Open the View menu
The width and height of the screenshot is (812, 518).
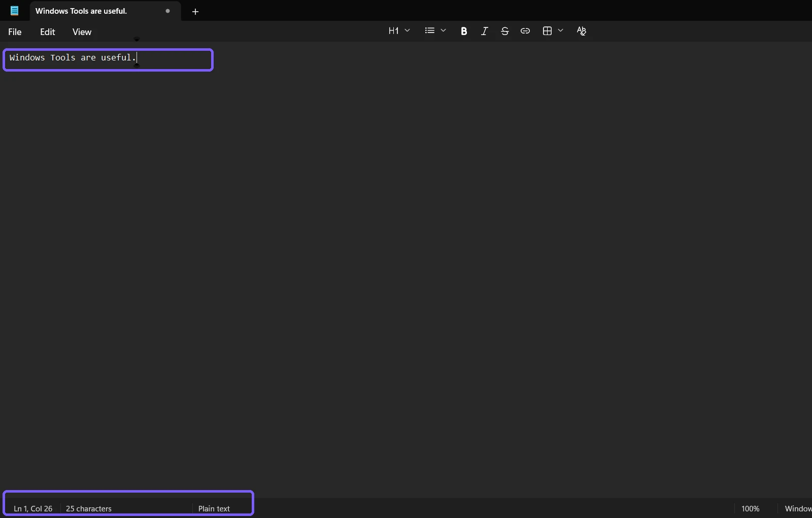pos(82,32)
